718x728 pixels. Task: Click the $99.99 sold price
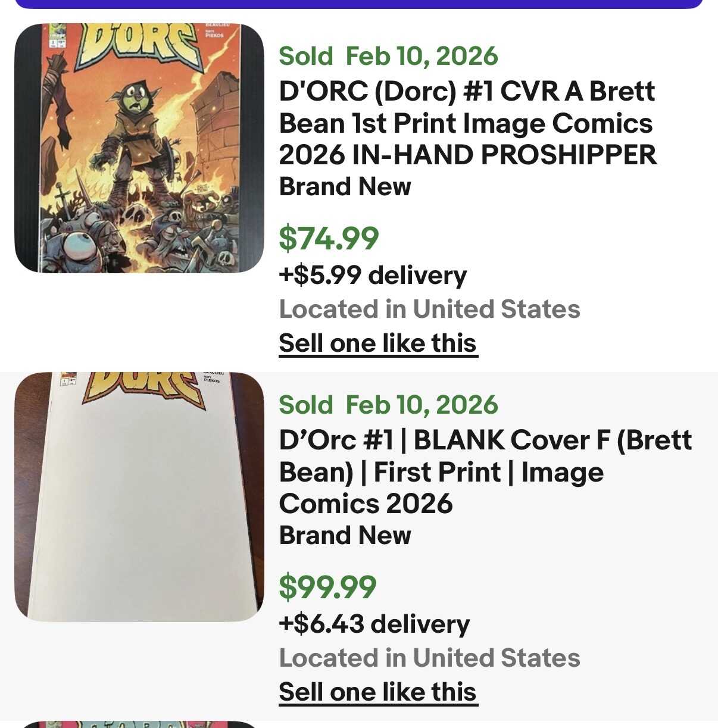click(x=328, y=587)
